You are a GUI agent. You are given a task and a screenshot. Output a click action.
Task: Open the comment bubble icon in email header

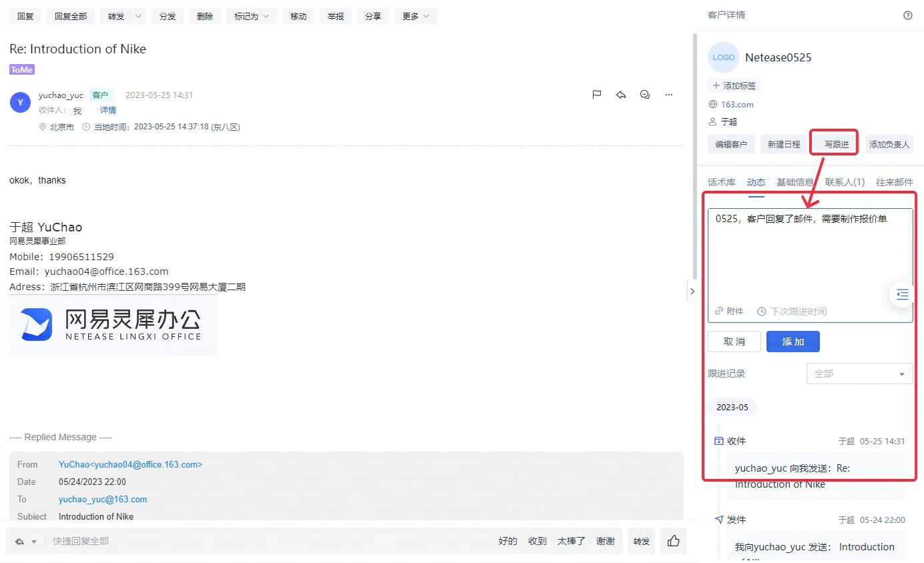point(645,95)
